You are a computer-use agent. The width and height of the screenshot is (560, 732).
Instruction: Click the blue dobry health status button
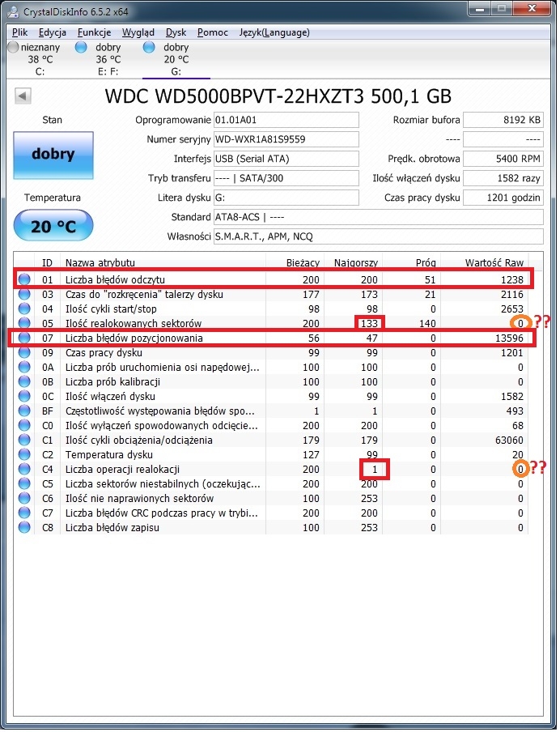(x=53, y=155)
